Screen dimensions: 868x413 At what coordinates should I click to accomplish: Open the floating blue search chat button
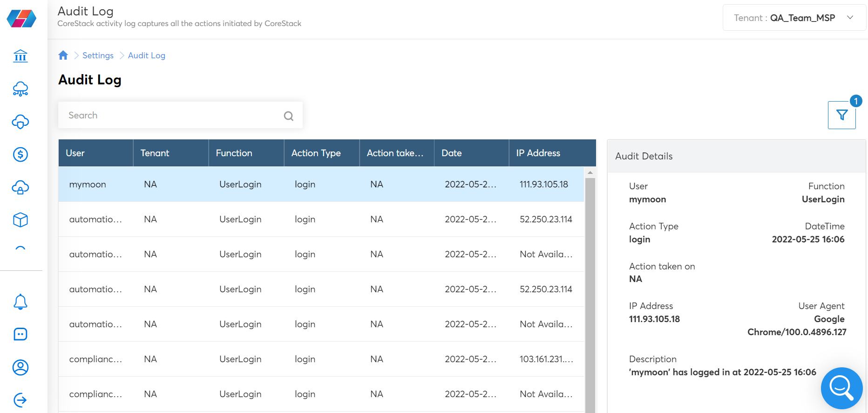[842, 388]
